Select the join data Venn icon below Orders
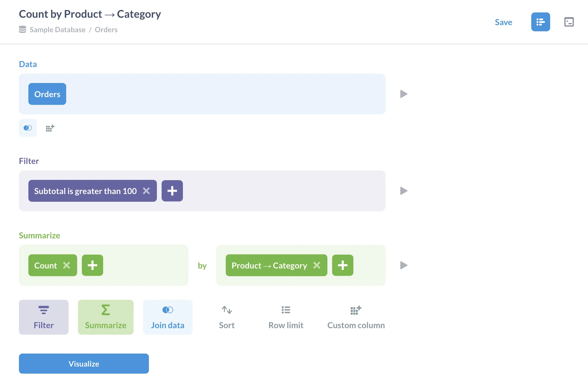The image size is (588, 389). click(28, 128)
